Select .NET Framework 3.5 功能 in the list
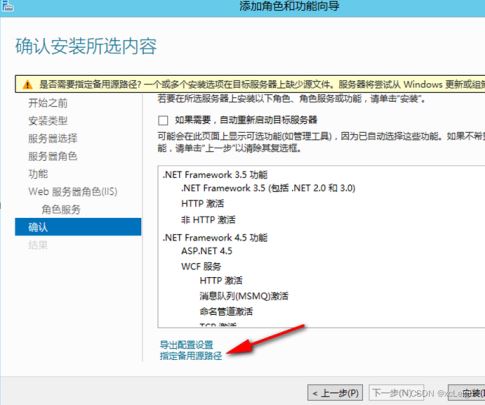The image size is (485, 405). coord(215,175)
